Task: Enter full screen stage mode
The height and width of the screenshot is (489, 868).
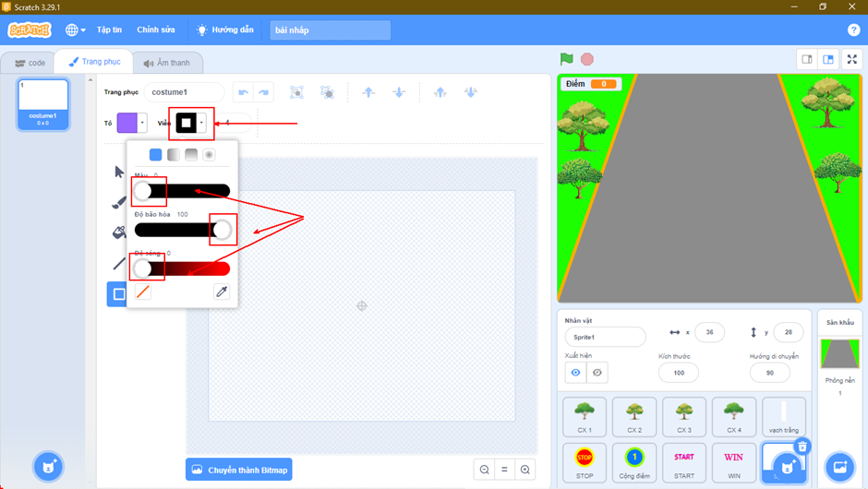Action: tap(852, 59)
